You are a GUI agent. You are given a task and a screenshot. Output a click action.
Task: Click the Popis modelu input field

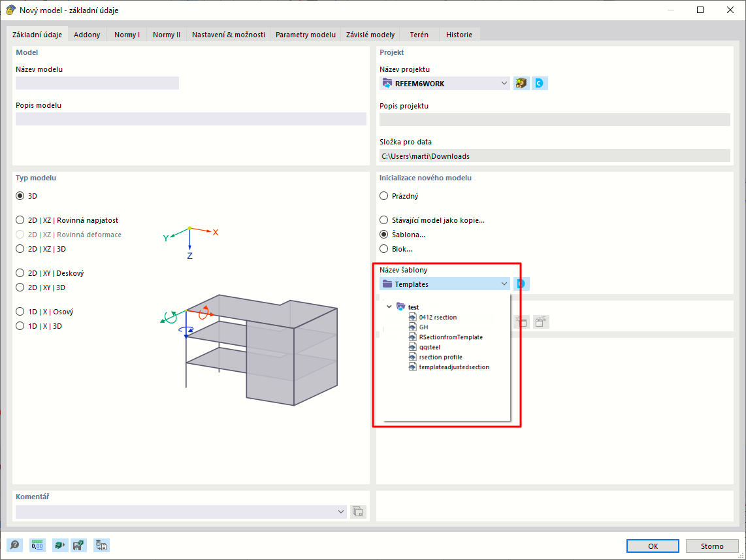[191, 119]
